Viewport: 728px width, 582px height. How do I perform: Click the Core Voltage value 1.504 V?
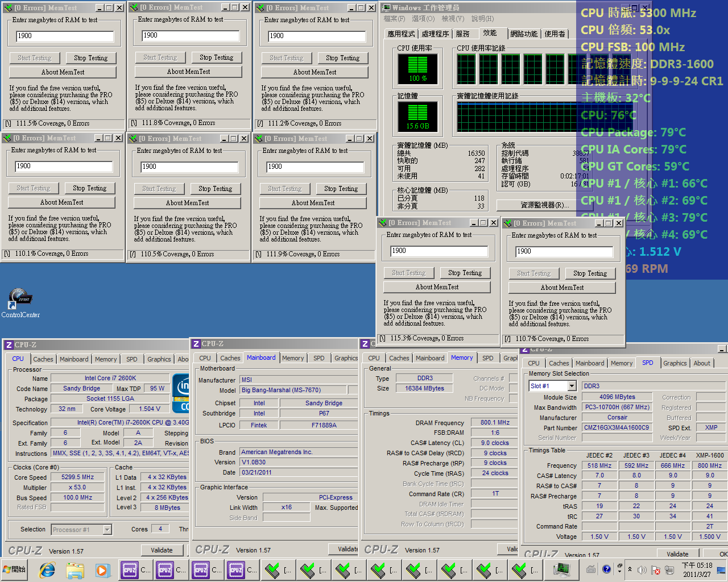tap(150, 409)
